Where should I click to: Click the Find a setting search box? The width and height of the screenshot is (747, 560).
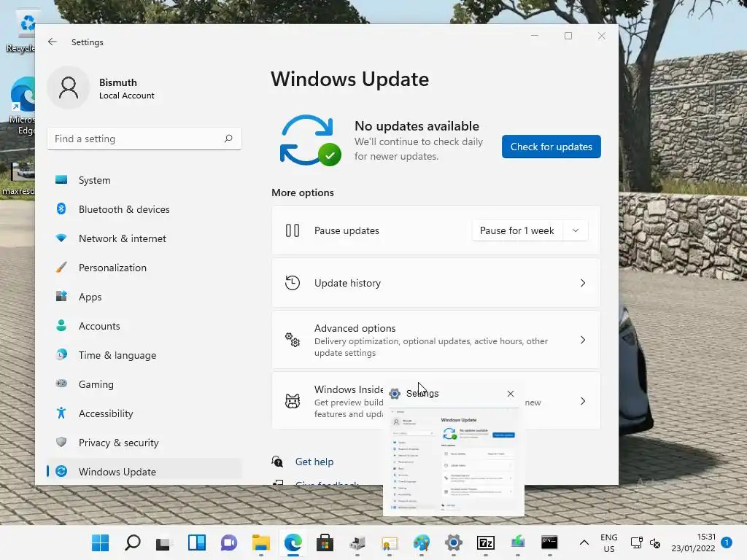pyautogui.click(x=144, y=139)
